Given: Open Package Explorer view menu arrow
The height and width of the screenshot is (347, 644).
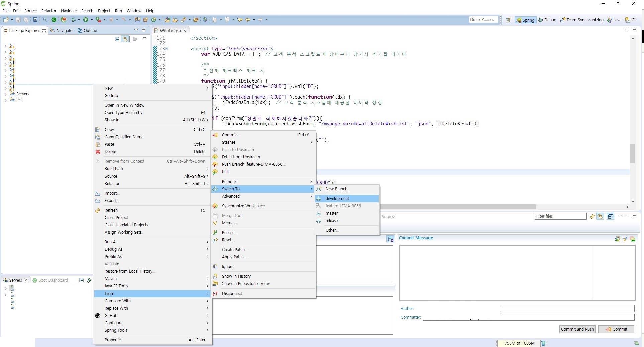Looking at the screenshot, I should 145,38.
